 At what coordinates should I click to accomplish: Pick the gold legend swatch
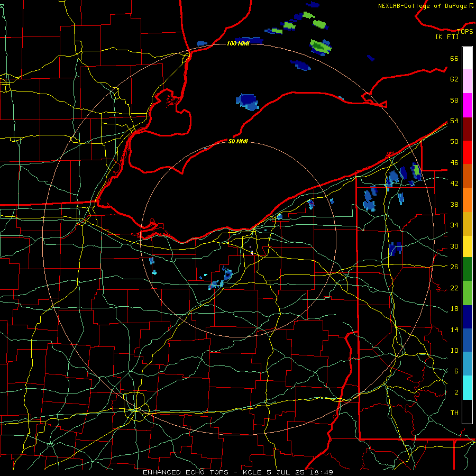467,223
